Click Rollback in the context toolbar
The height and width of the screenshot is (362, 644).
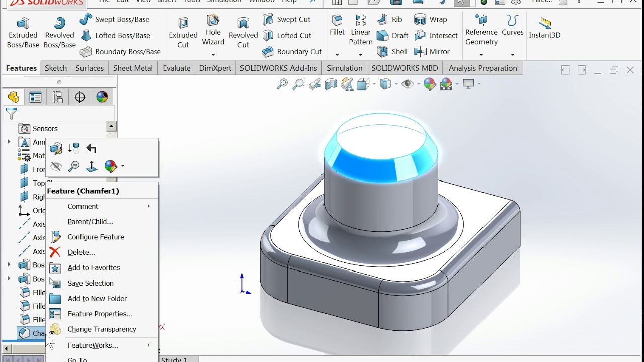pyautogui.click(x=92, y=148)
